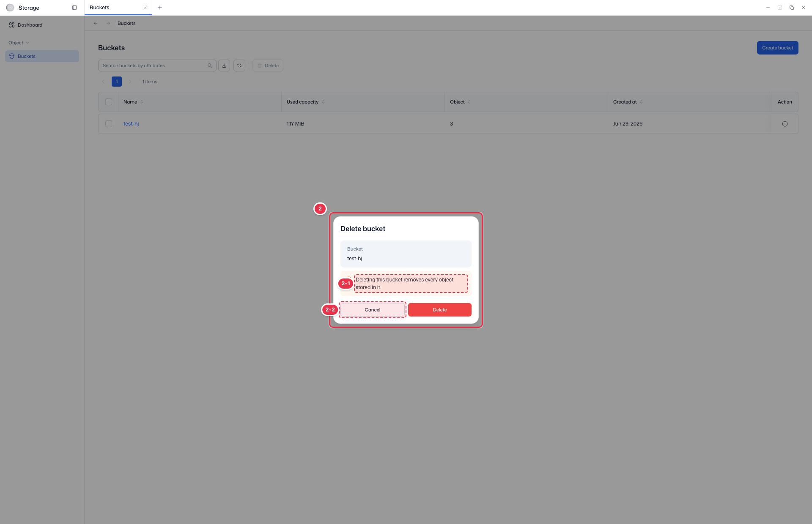The image size is (812, 524).
Task: Click Cancel in Delete bucket dialog
Action: click(373, 310)
